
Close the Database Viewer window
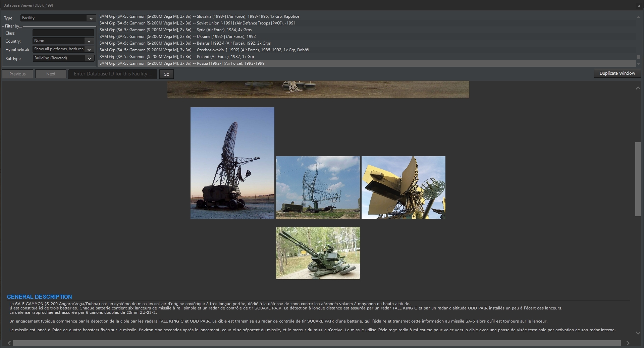point(639,6)
